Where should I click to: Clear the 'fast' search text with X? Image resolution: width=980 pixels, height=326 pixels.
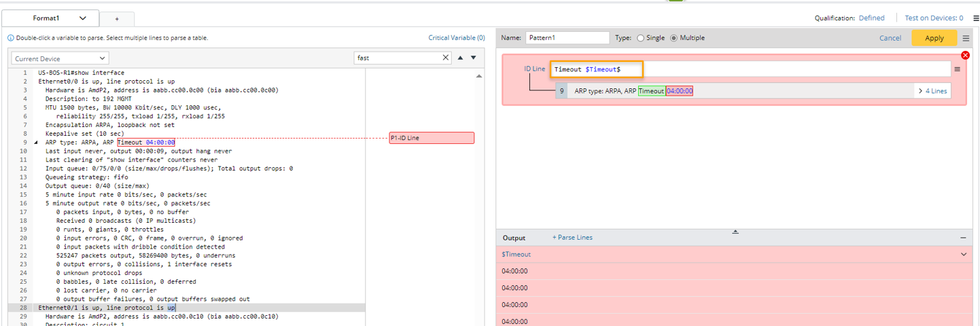click(x=446, y=58)
